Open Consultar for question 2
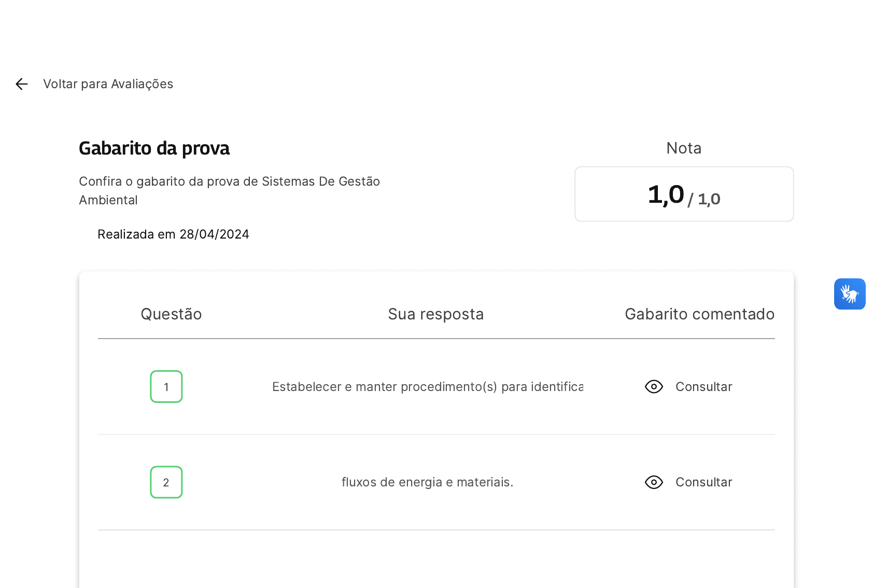The height and width of the screenshot is (588, 873). coord(703,482)
